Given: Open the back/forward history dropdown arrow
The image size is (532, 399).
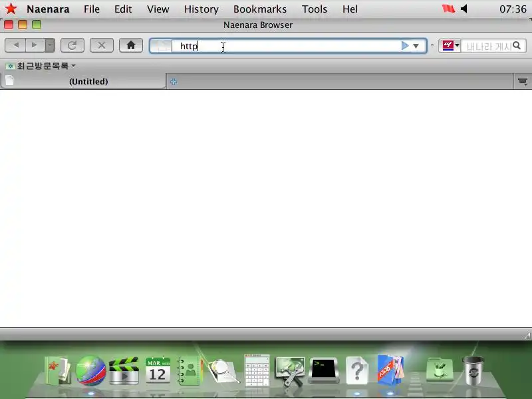Looking at the screenshot, I should (50, 45).
